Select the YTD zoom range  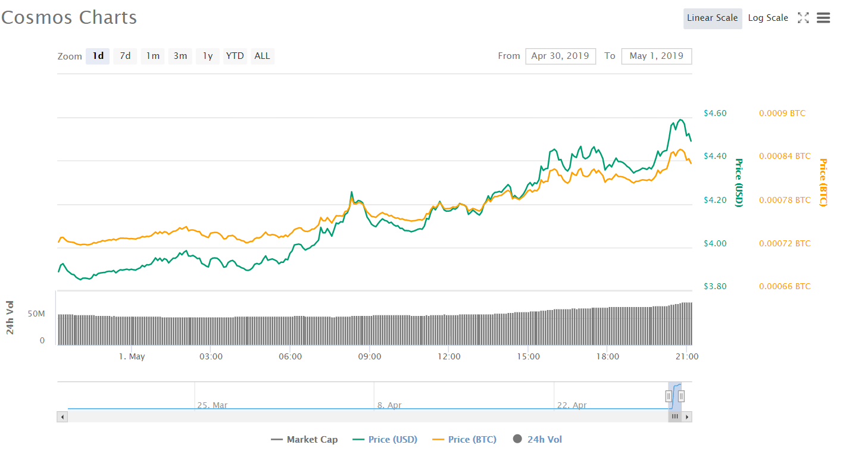tap(235, 56)
